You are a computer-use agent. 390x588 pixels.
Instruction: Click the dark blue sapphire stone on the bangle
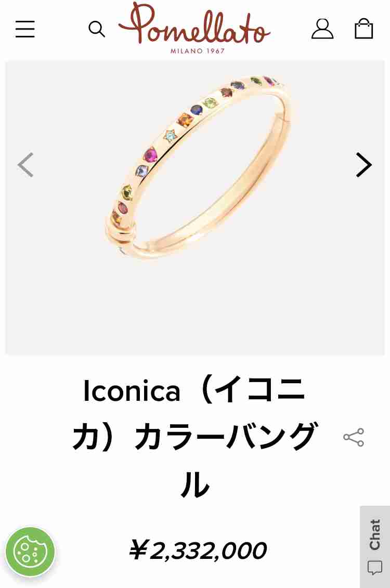(x=196, y=110)
